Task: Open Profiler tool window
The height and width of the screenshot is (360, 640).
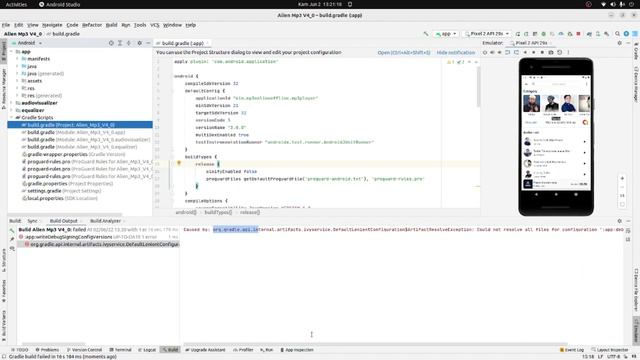Action: (243, 350)
